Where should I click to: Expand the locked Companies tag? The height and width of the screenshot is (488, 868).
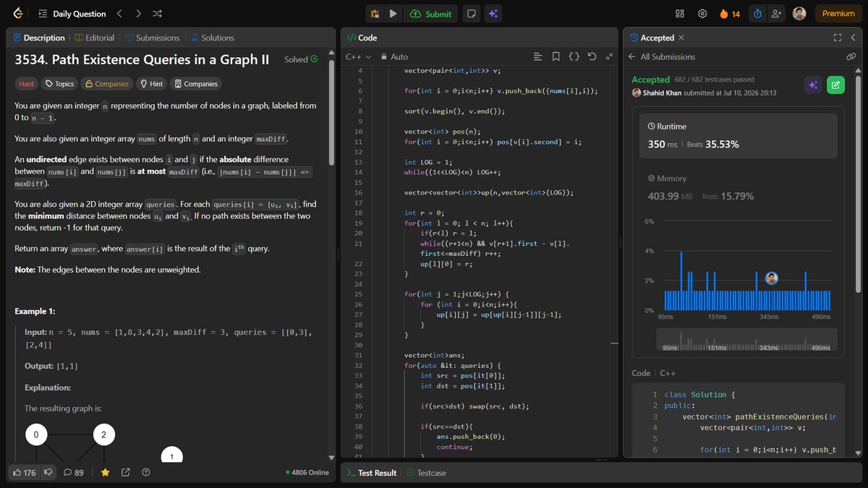coord(106,84)
